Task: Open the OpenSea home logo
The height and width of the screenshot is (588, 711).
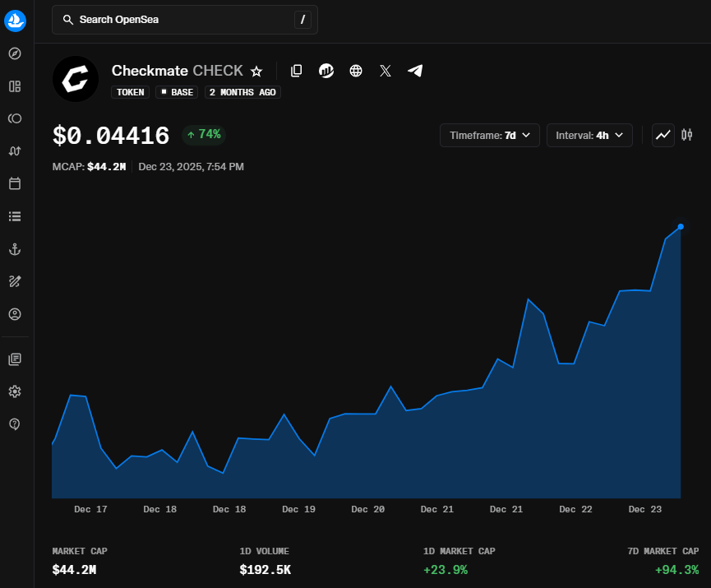Action: click(15, 21)
